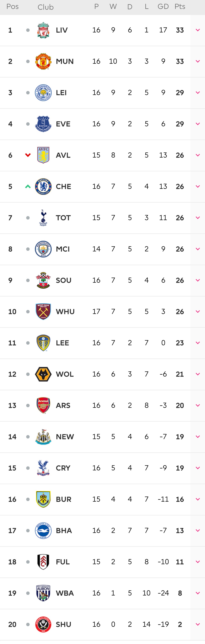Expand the Leeds row chevron

point(197,343)
